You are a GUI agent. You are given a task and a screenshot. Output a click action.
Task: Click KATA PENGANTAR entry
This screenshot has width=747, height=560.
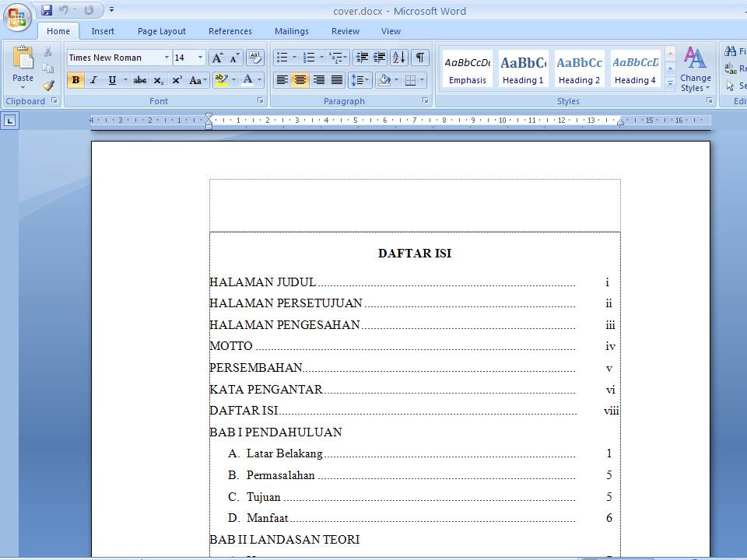click(266, 390)
